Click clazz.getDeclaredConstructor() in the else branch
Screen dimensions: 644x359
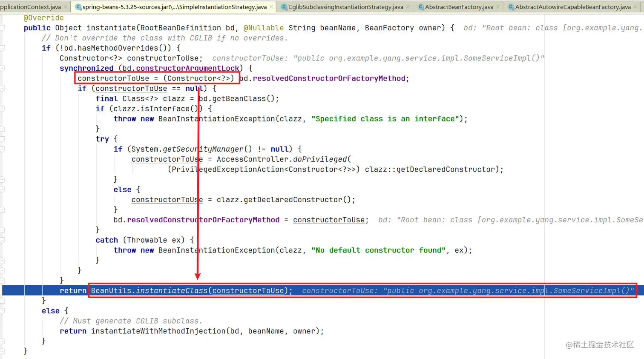coord(284,200)
